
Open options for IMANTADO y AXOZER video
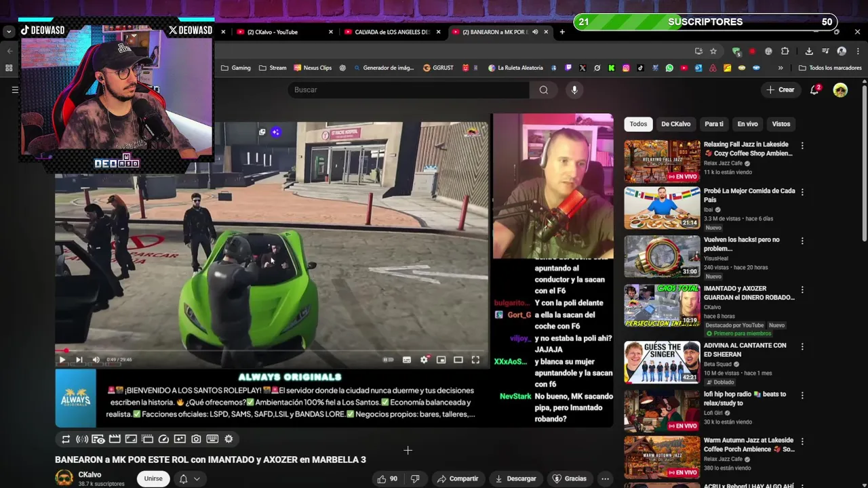tap(802, 290)
